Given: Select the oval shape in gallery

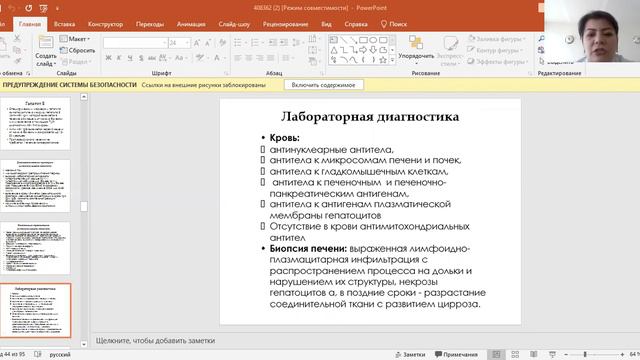Looking at the screenshot, I should pos(373,40).
